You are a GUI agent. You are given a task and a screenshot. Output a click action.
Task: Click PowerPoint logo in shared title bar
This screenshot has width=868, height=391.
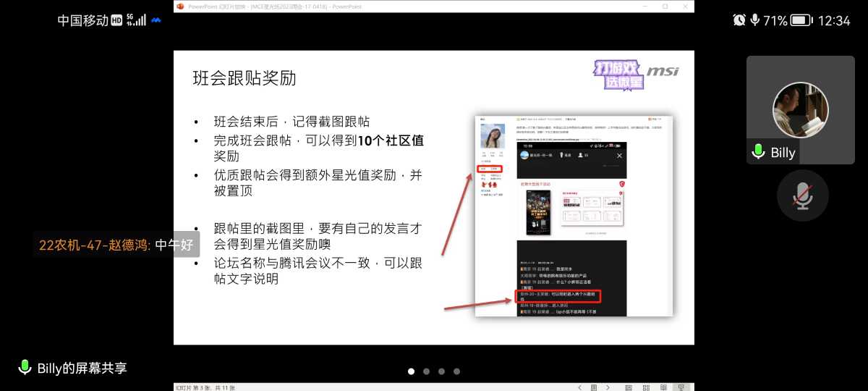pos(180,6)
